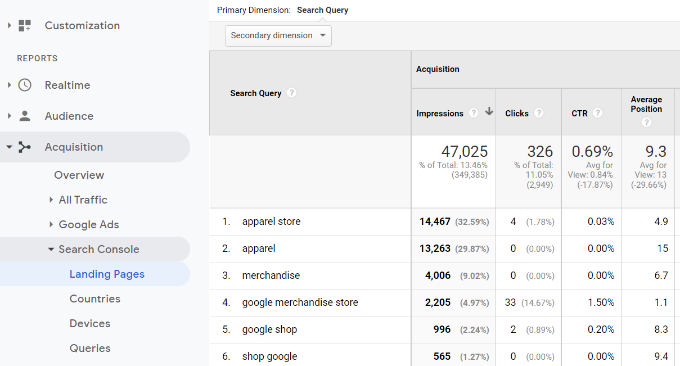Click the 4,006 impressions value

click(x=438, y=275)
